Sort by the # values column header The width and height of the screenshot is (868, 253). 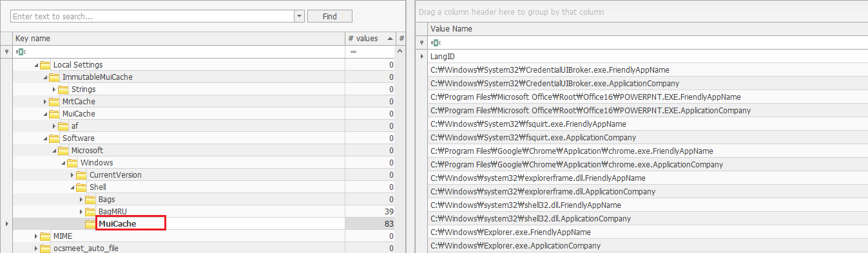pos(371,39)
